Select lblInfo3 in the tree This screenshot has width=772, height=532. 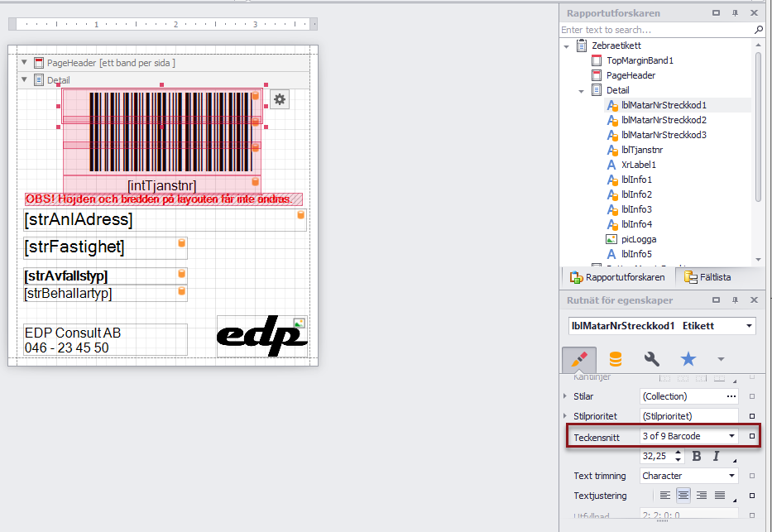[x=636, y=209]
